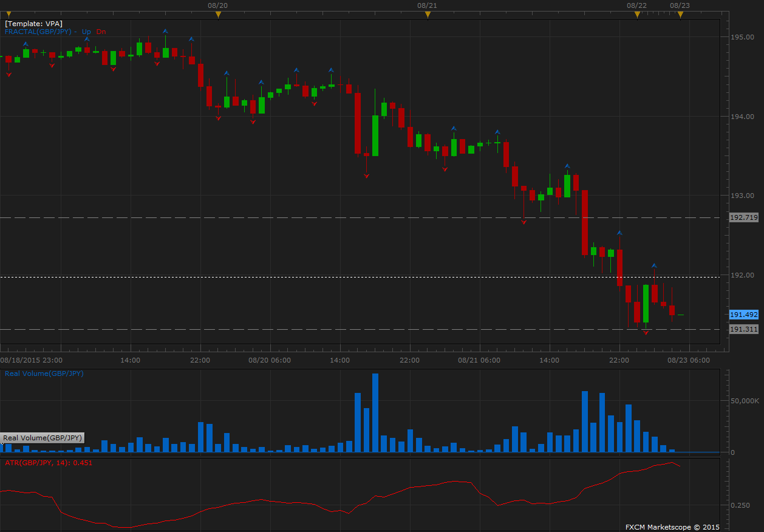Click the 08/20 date marker triangle
This screenshot has width=764, height=532.
tap(218, 15)
